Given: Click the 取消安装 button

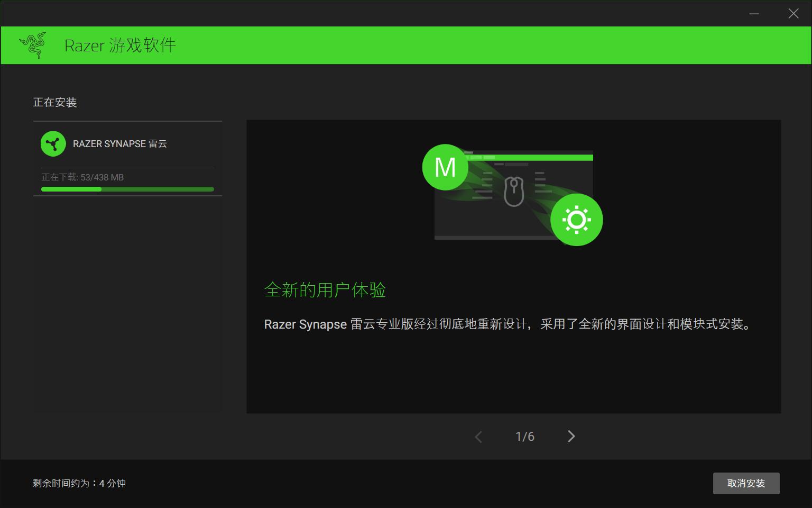Looking at the screenshot, I should [746, 483].
